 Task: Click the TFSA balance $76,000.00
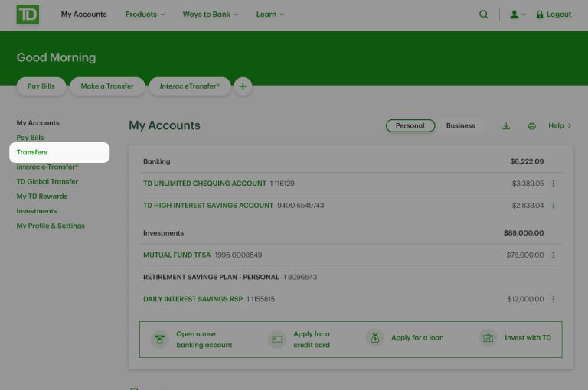tap(525, 255)
